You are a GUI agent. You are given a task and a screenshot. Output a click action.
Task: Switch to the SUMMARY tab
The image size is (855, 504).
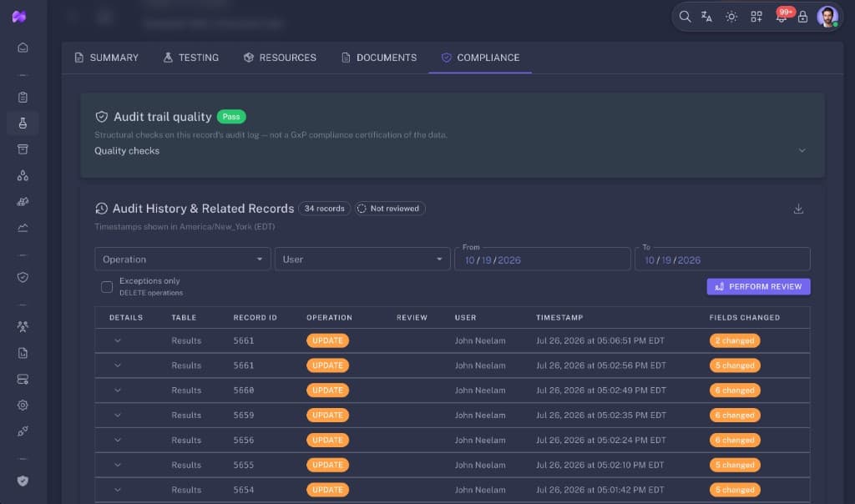click(107, 58)
